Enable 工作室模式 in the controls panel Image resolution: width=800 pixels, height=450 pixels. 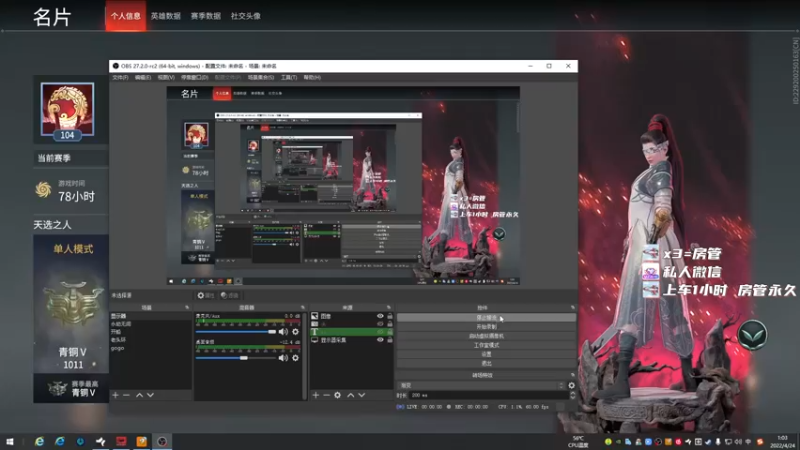(486, 345)
